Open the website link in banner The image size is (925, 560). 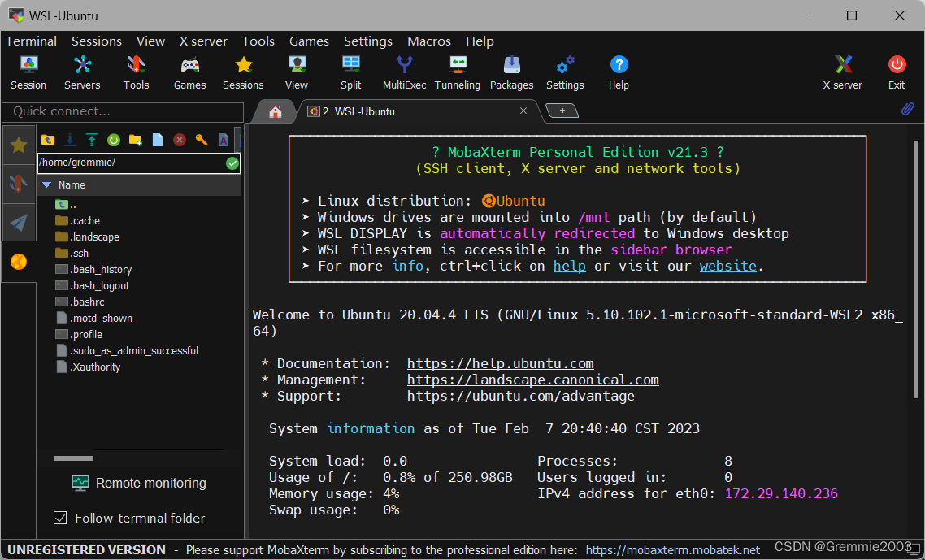[x=728, y=266]
